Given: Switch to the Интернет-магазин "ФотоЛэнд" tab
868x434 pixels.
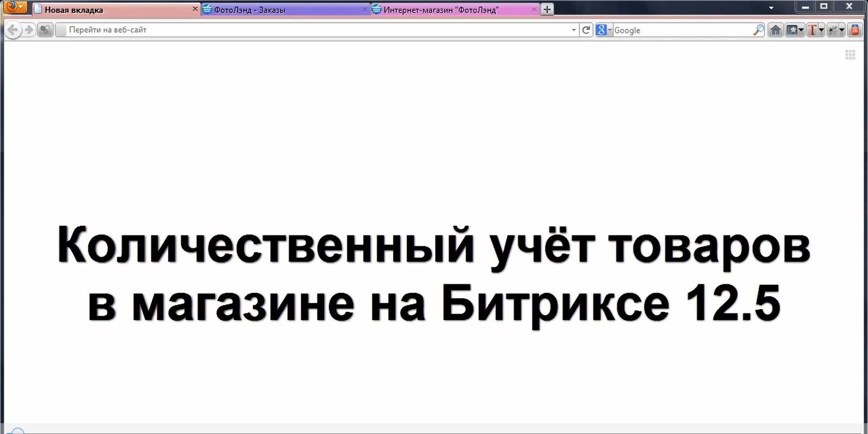Looking at the screenshot, I should (x=455, y=10).
